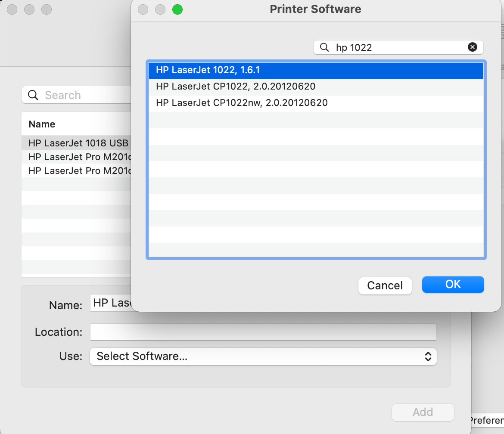This screenshot has width=504, height=434.
Task: Click the Printer Software search magnifier icon
Action: [324, 47]
